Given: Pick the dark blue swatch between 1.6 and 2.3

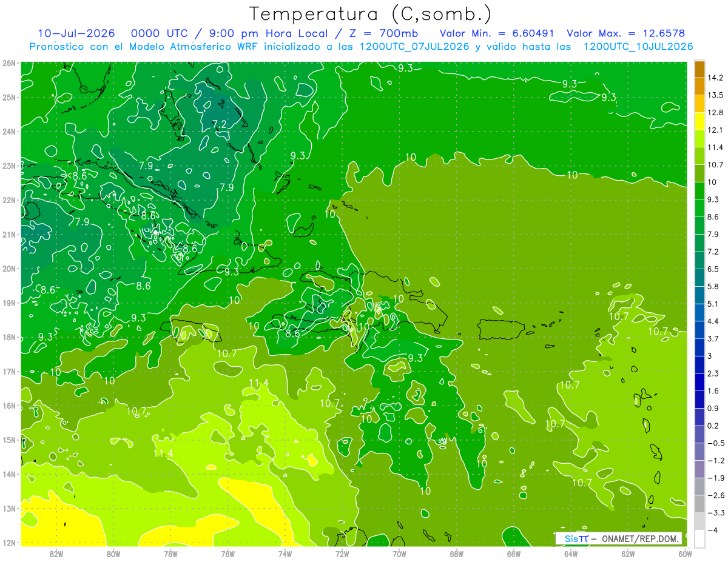Looking at the screenshot, I should click(x=699, y=382).
